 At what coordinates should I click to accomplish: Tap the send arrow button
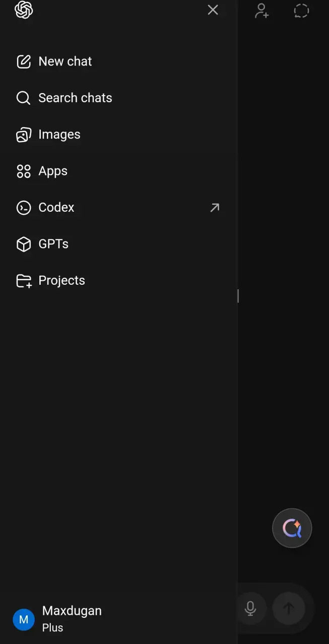pos(289,608)
